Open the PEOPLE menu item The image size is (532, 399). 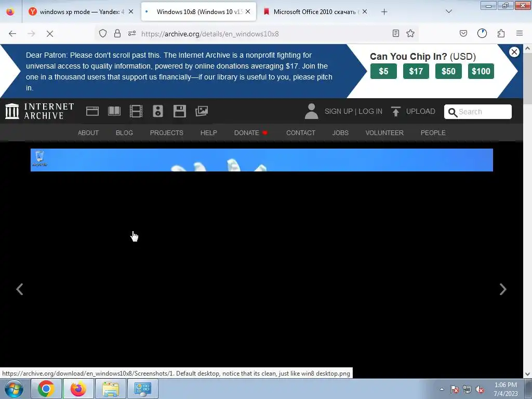[x=433, y=132]
